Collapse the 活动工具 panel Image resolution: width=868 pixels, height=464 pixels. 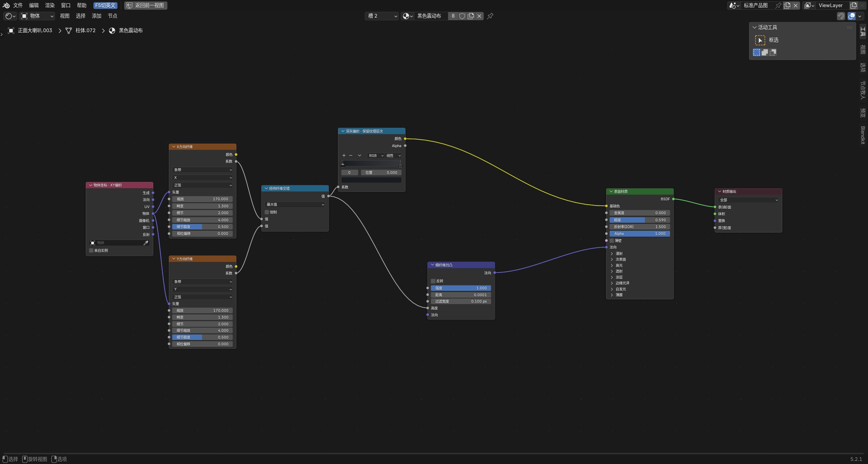coord(754,28)
